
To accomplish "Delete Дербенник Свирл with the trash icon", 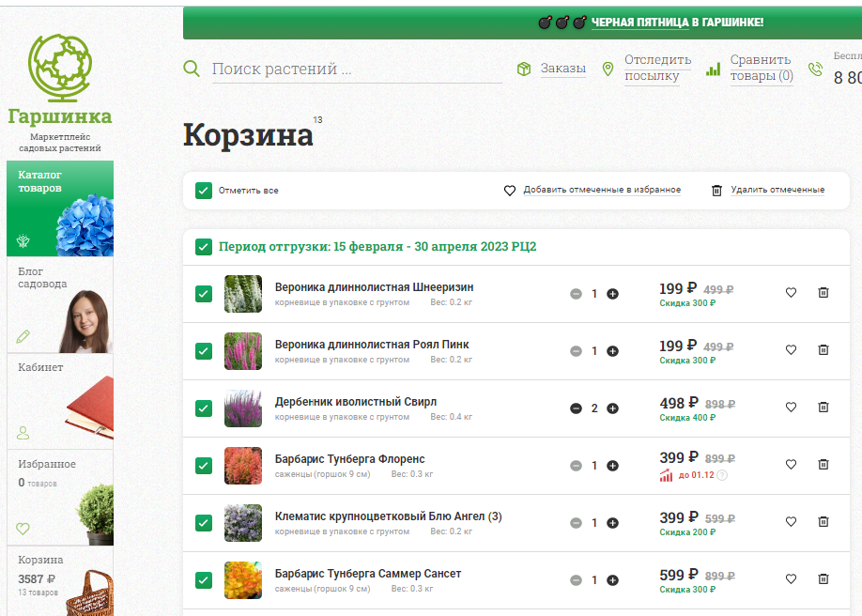I will click(823, 407).
